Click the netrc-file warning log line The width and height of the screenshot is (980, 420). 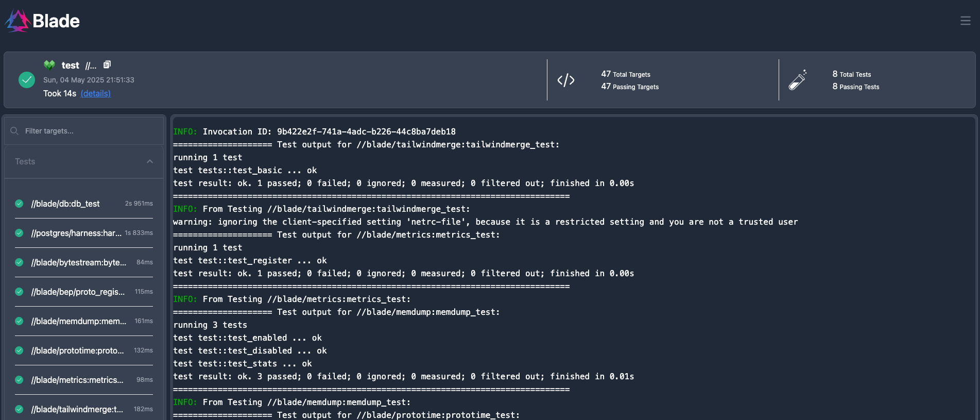point(486,222)
